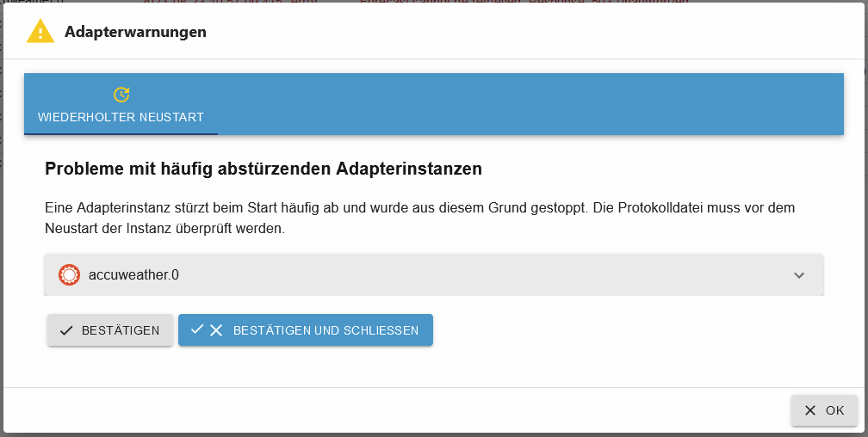Click the Adapterwarnungen dialog title
Screen dimensions: 868x437
136,32
